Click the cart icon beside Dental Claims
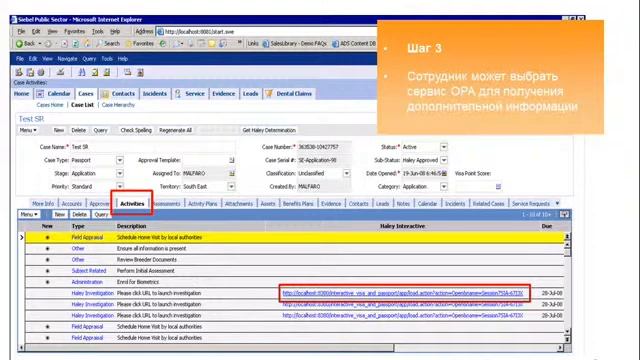The image size is (640, 360). coord(269,94)
